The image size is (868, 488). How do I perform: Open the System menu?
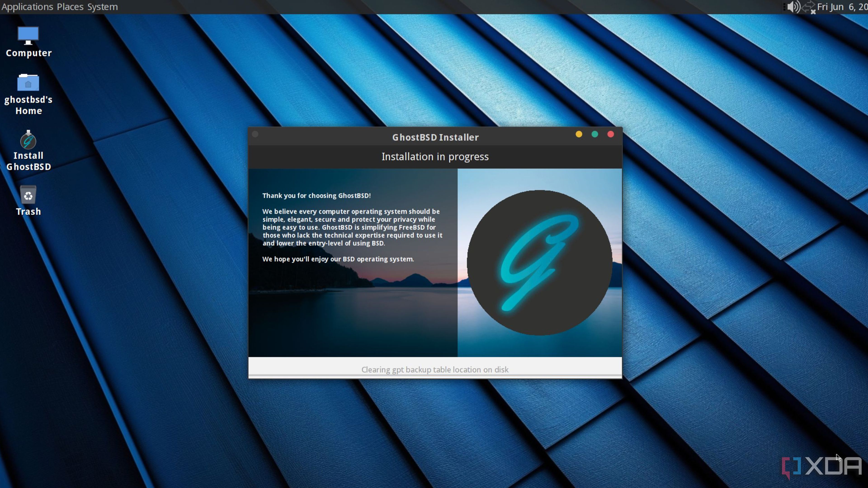pyautogui.click(x=102, y=7)
